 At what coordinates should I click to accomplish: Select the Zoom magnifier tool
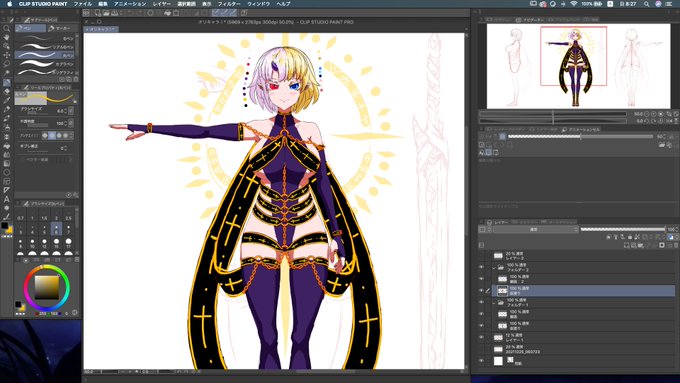click(x=7, y=28)
